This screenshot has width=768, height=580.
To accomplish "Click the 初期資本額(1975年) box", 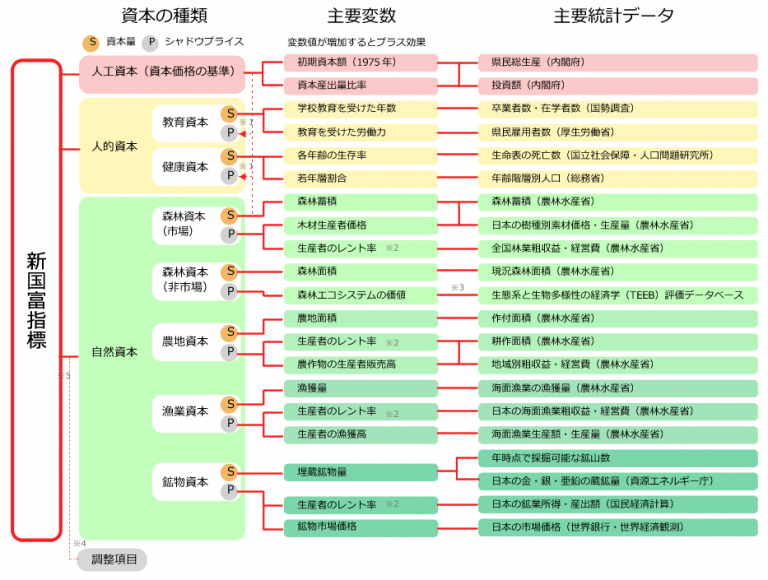I will point(361,63).
